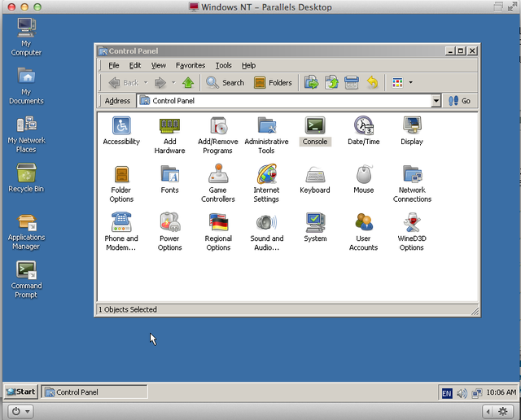Screen dimensions: 521x420
Task: Open the File menu
Action: (x=114, y=65)
